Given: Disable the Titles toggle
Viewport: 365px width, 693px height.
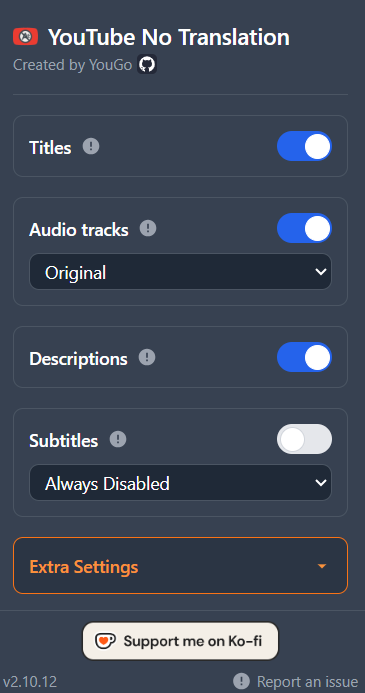Looking at the screenshot, I should click(x=304, y=146).
